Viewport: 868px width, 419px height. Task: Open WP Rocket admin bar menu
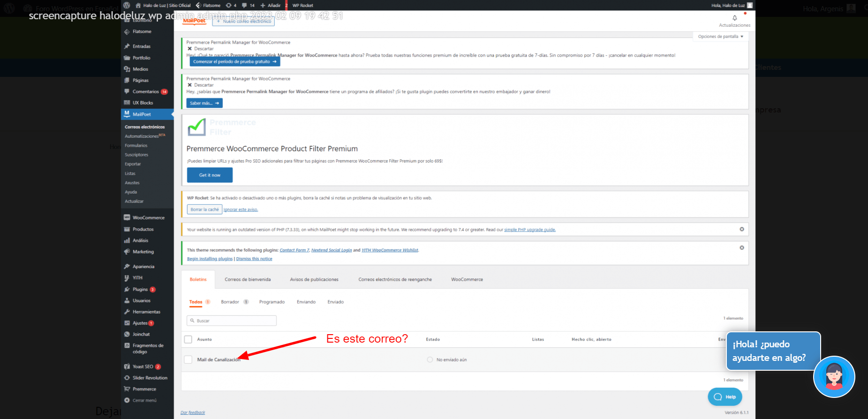point(302,6)
